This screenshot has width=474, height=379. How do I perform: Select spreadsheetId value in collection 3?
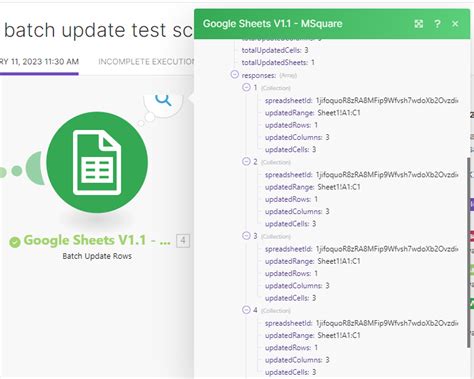387,249
